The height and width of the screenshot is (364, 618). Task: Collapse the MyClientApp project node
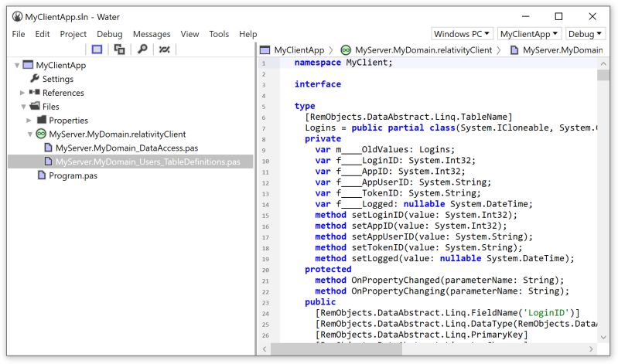coord(17,65)
